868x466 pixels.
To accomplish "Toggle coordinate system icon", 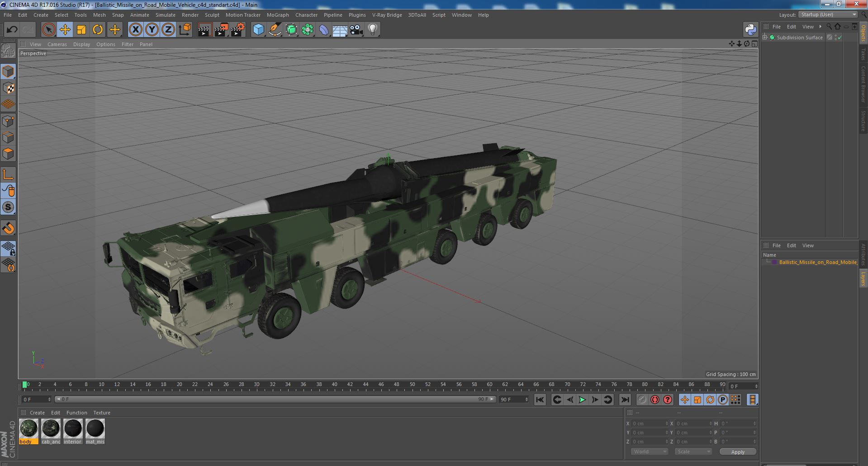I will (185, 30).
